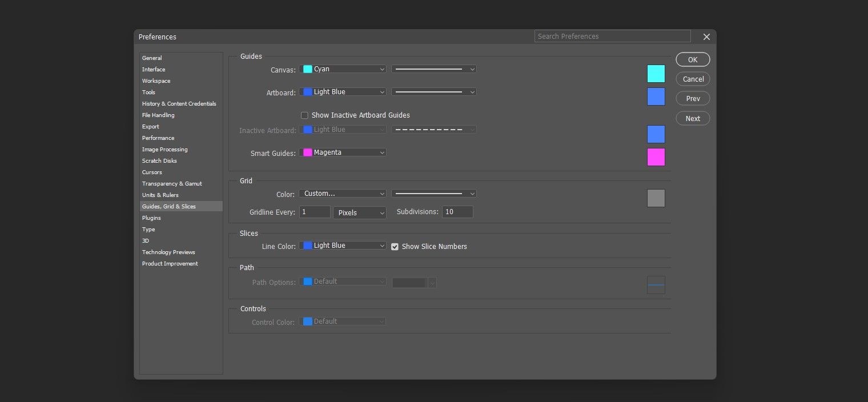Enable Show Inactive Artboard Guides checkbox

tap(304, 115)
